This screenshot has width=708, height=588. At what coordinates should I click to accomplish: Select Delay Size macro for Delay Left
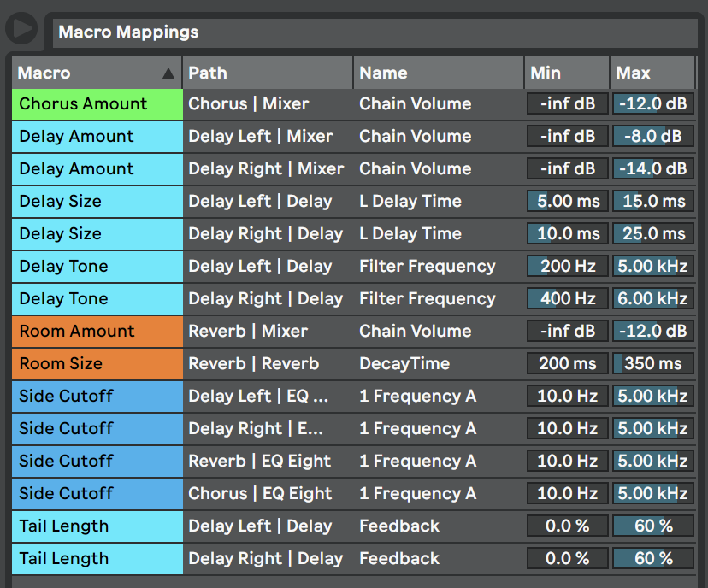coord(97,202)
